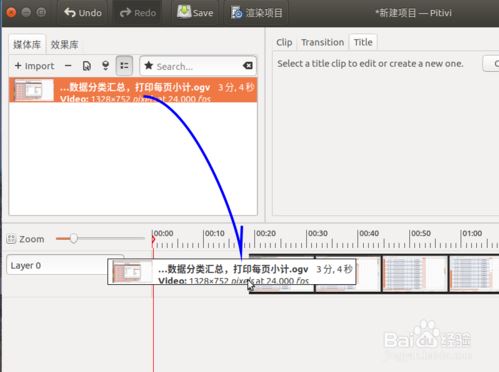Open the Clip properties tab
The width and height of the screenshot is (499, 372).
pos(284,42)
